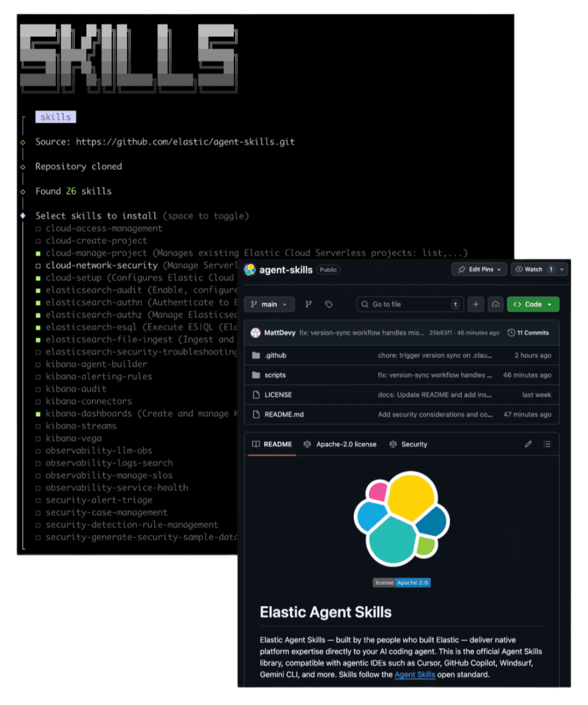Click the plus icon to add a file
The height and width of the screenshot is (705, 588).
point(476,304)
